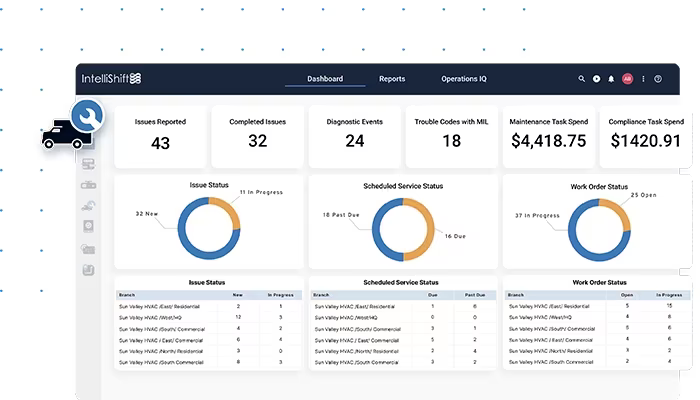Select 'Sun Valley HVAC / East/ Commercial' in Scheduled Service table
This screenshot has width=700, height=400.
(357, 341)
